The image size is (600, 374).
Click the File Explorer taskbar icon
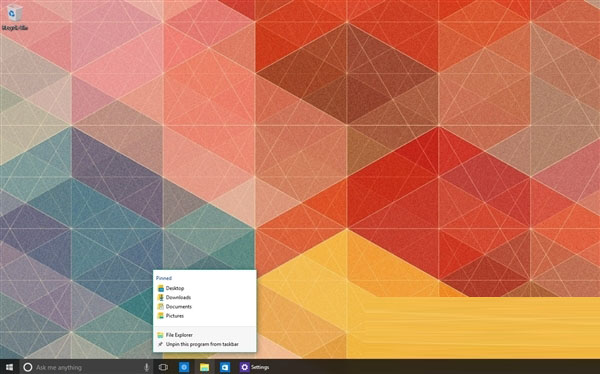pos(204,367)
